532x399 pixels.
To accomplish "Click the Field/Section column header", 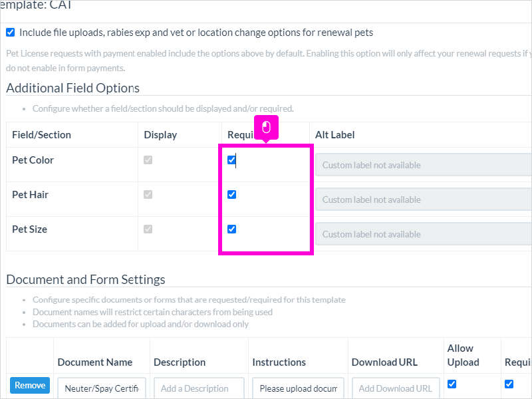I will click(41, 135).
